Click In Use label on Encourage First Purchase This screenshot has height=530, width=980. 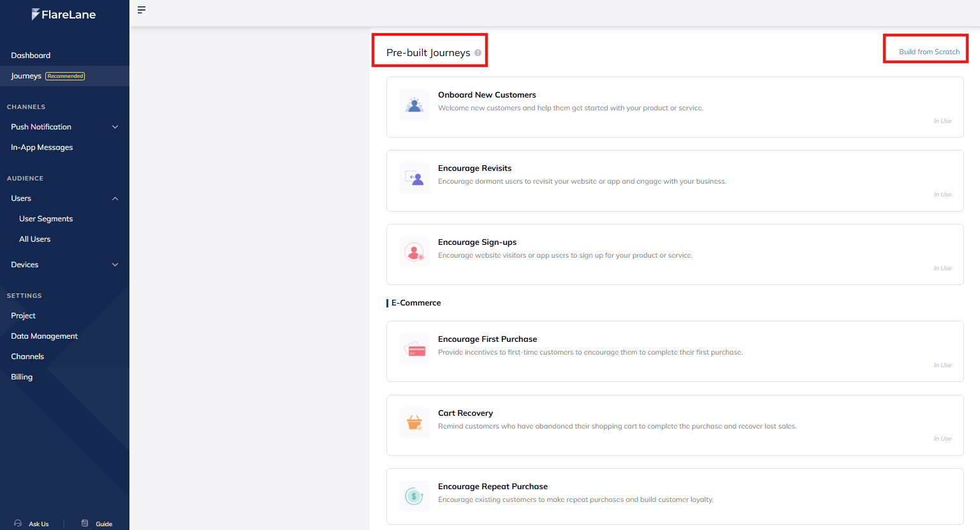[x=942, y=365]
